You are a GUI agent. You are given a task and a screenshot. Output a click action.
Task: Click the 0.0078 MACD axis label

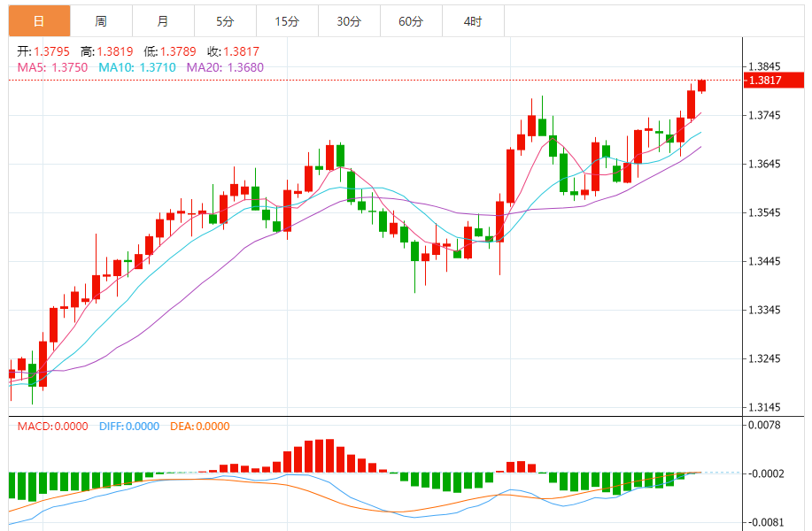click(764, 426)
